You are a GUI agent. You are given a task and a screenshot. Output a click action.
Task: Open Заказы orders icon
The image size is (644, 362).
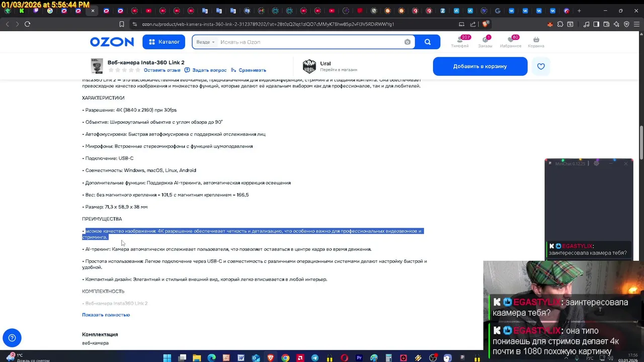pyautogui.click(x=486, y=42)
